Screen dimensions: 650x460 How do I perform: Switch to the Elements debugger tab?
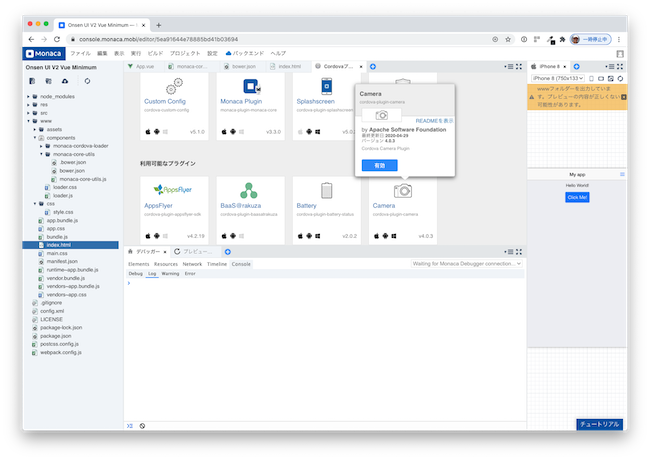[x=138, y=264]
